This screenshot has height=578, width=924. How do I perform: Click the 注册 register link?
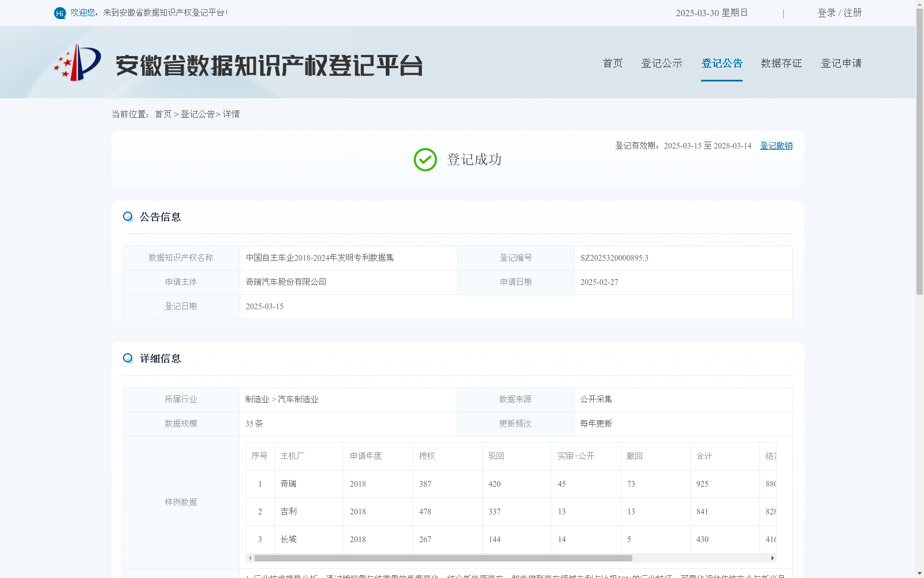coord(852,12)
